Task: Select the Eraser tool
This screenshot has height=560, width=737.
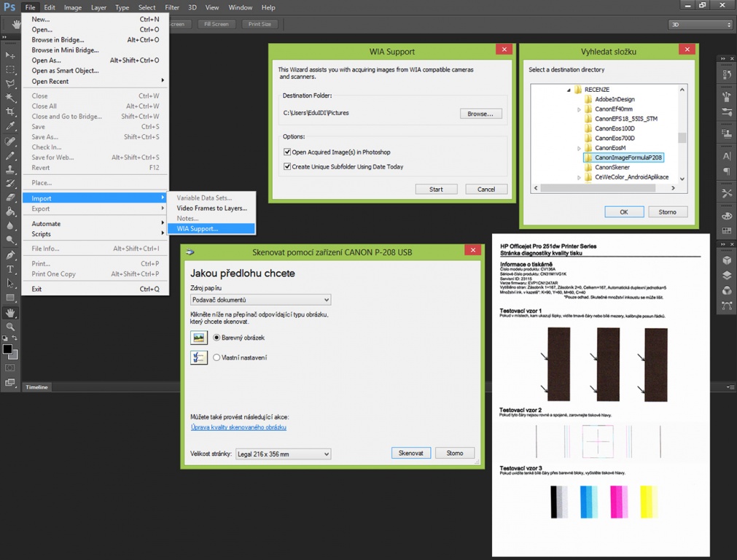Action: [x=10, y=198]
